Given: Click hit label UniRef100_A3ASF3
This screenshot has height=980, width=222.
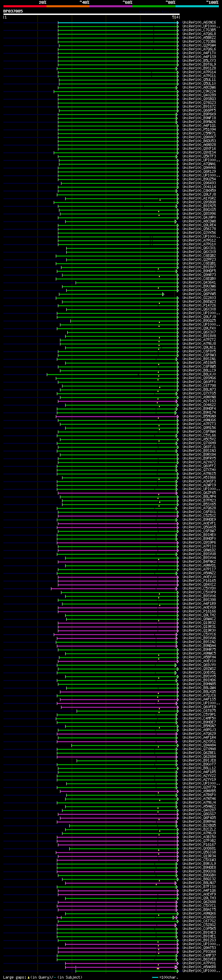Looking at the screenshot, I should 199,481.
